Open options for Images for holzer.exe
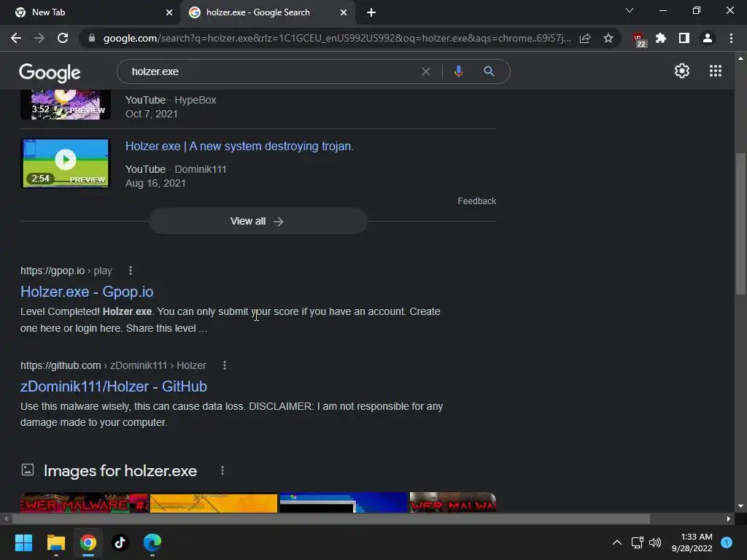747x560 pixels. (222, 470)
